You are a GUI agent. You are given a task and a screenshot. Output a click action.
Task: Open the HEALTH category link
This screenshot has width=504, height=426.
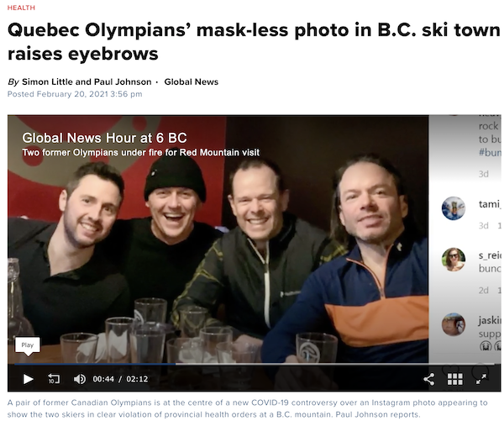click(x=21, y=8)
